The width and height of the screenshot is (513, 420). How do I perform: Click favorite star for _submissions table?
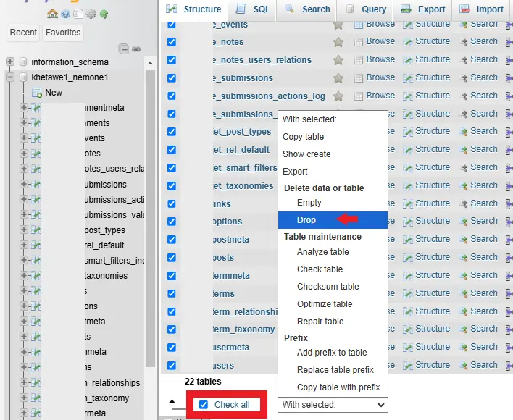coord(338,77)
